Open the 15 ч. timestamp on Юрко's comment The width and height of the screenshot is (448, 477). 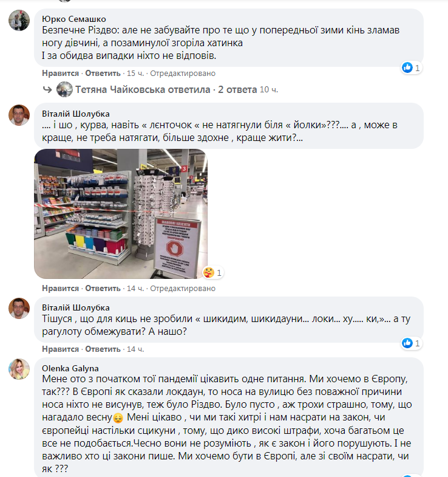tap(135, 74)
